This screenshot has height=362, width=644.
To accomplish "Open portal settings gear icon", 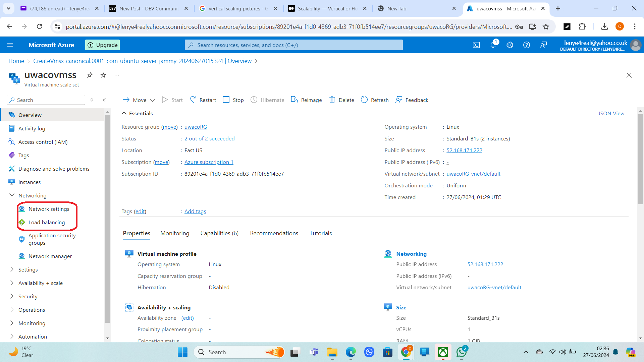I will [x=510, y=45].
